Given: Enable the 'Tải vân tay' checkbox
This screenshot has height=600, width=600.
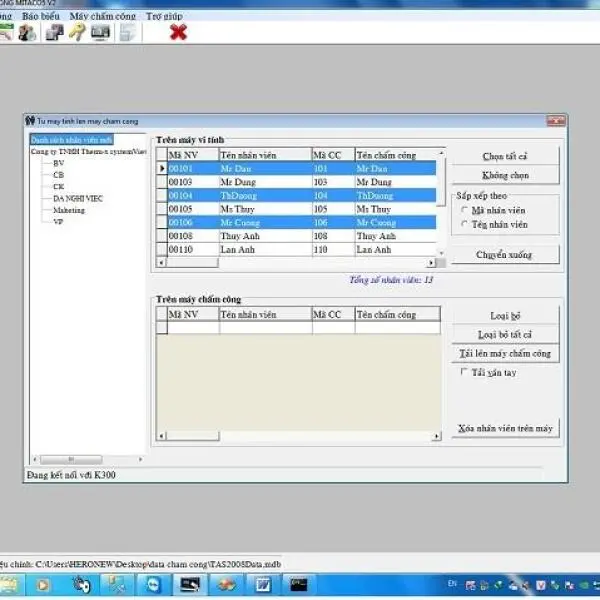Looking at the screenshot, I should 464,372.
